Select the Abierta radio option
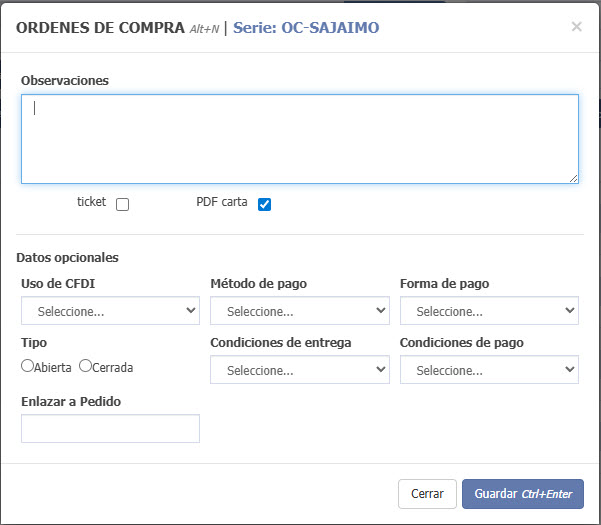The image size is (601, 525). tap(28, 366)
